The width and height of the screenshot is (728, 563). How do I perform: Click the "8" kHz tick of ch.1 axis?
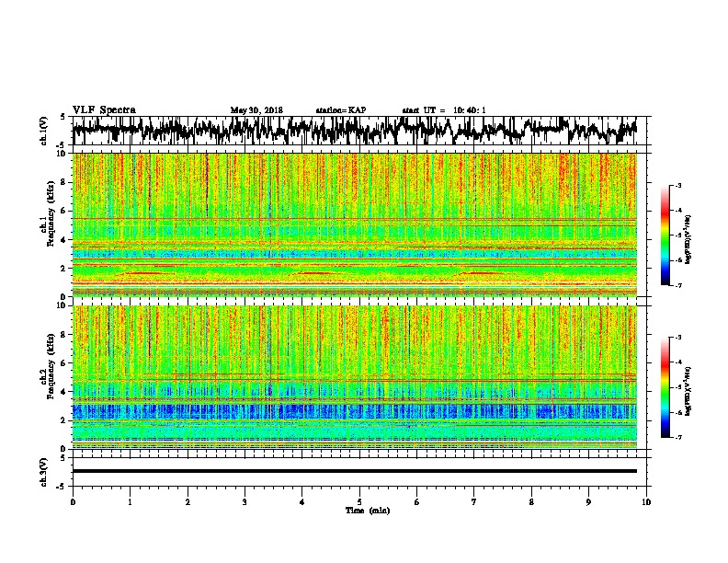coord(63,182)
